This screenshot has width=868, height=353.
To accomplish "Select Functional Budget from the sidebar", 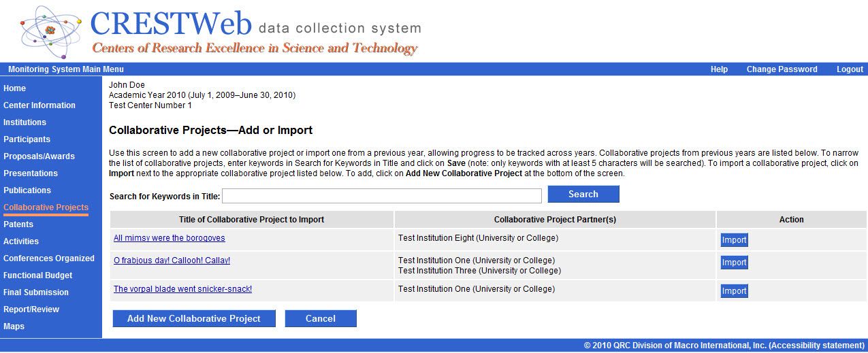I will click(x=37, y=275).
